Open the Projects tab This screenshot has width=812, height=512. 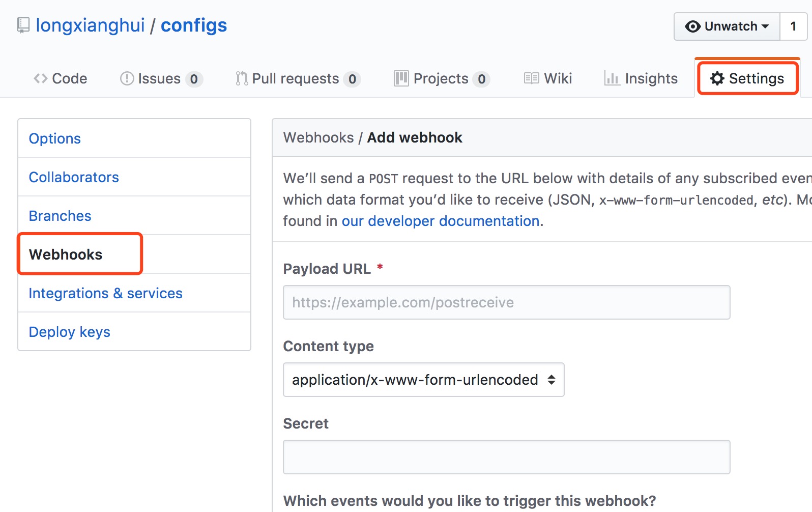pyautogui.click(x=442, y=78)
